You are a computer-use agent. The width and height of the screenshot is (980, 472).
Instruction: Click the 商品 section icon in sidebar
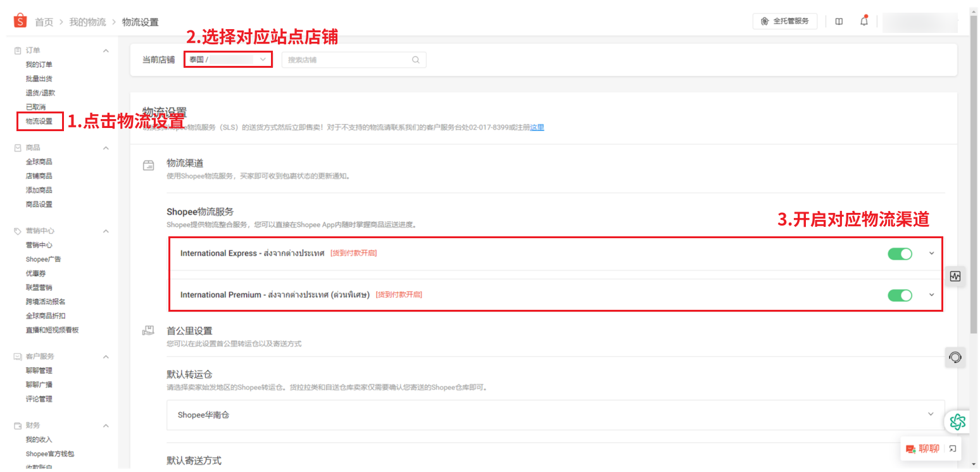tap(18, 148)
